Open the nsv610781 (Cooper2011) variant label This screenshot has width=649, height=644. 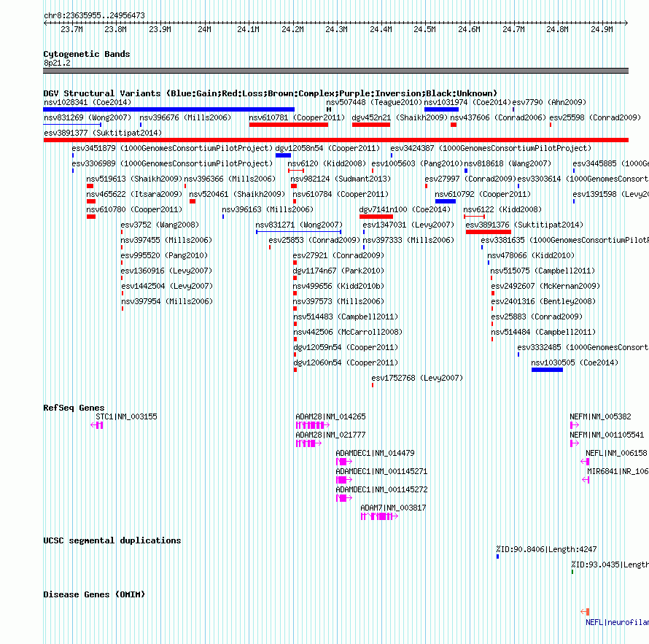(297, 117)
